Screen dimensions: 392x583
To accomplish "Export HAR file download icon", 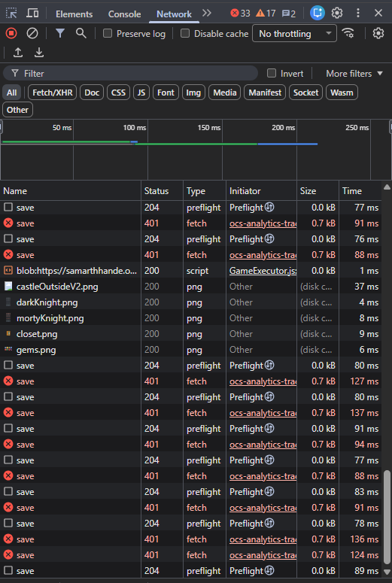I will [39, 53].
